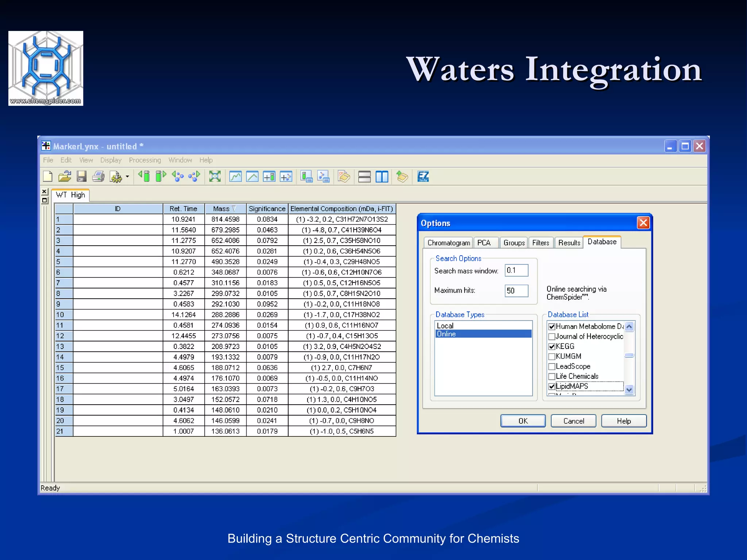Click the Search mass window input field
Viewport: 747px width, 560px height.
[516, 271]
